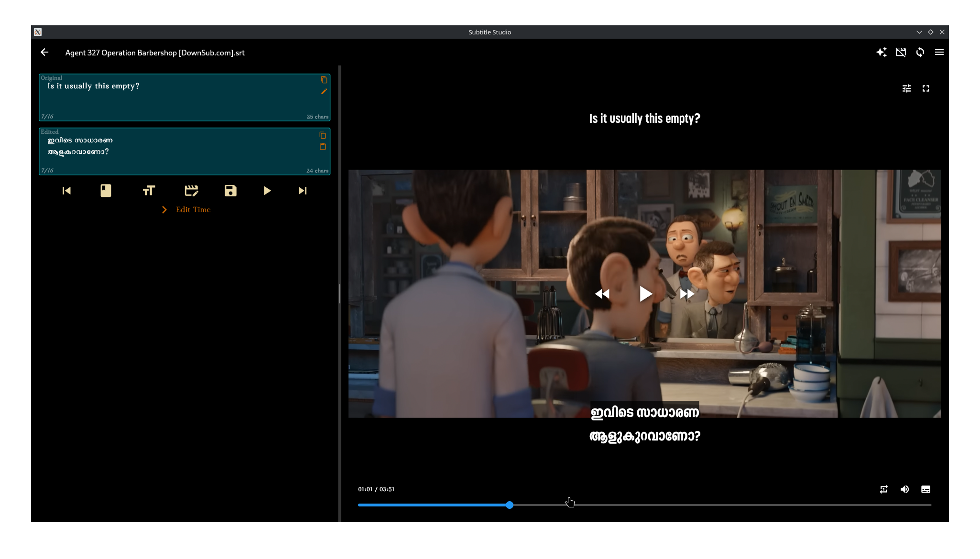Jump to next subtitle line
The height and width of the screenshot is (559, 980).
tap(303, 191)
